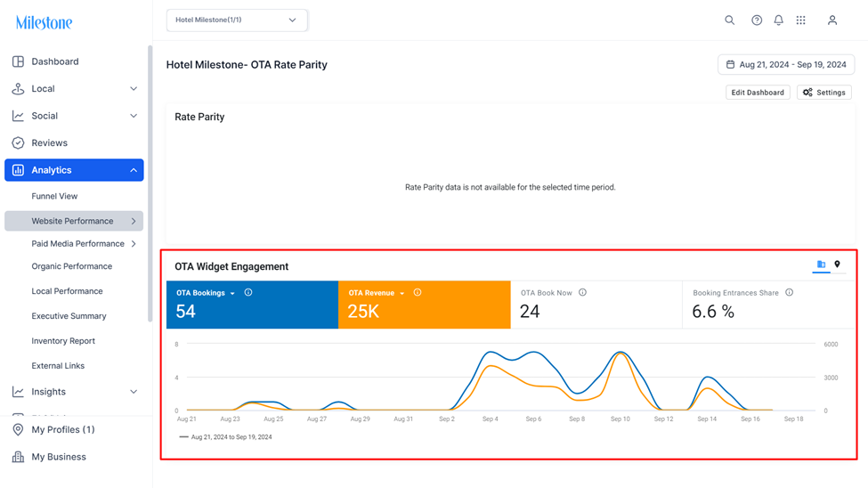
Task: Open the date range picker field
Action: pos(786,65)
